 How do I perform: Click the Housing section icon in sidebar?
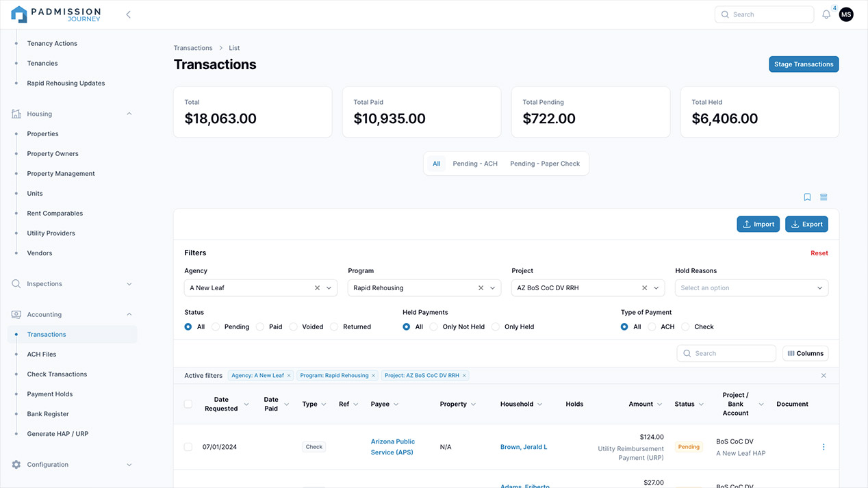[x=16, y=114]
